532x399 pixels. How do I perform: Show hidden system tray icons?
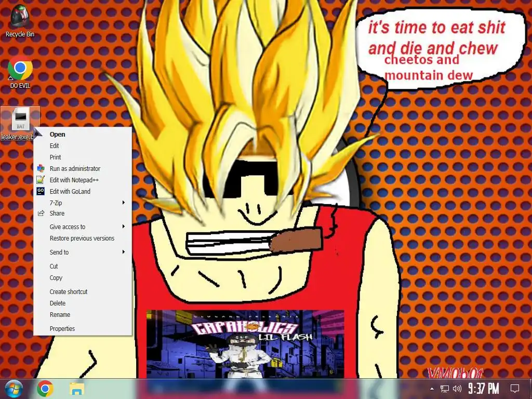(x=432, y=389)
